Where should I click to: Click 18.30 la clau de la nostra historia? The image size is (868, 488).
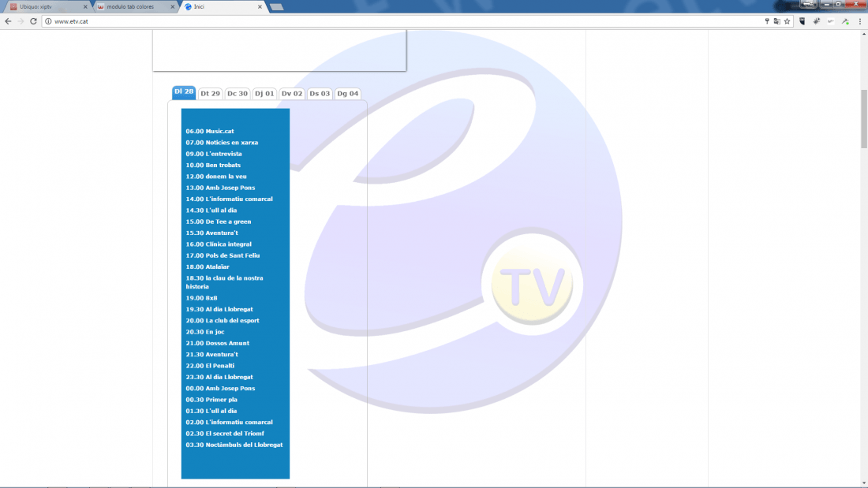coord(225,282)
